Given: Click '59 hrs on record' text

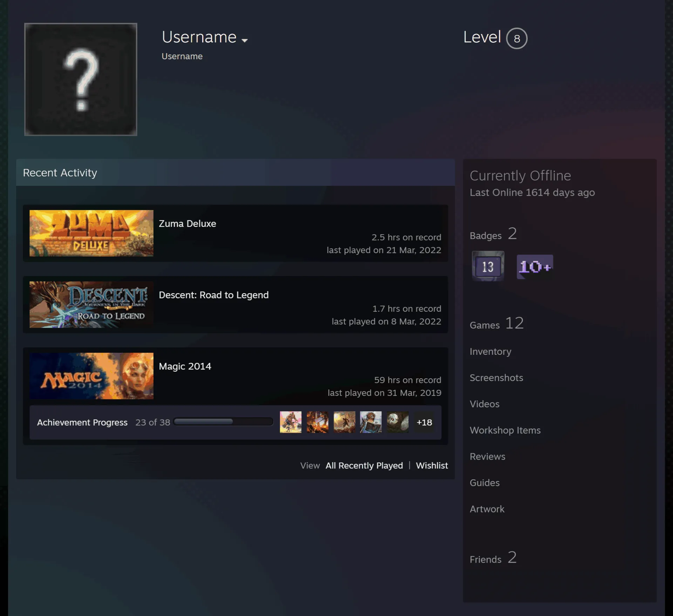Looking at the screenshot, I should [x=408, y=380].
